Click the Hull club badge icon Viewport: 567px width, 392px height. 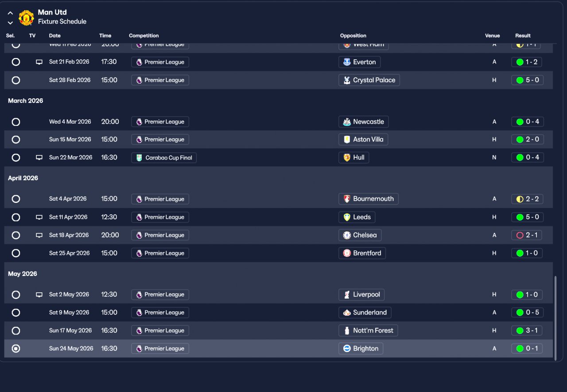347,157
